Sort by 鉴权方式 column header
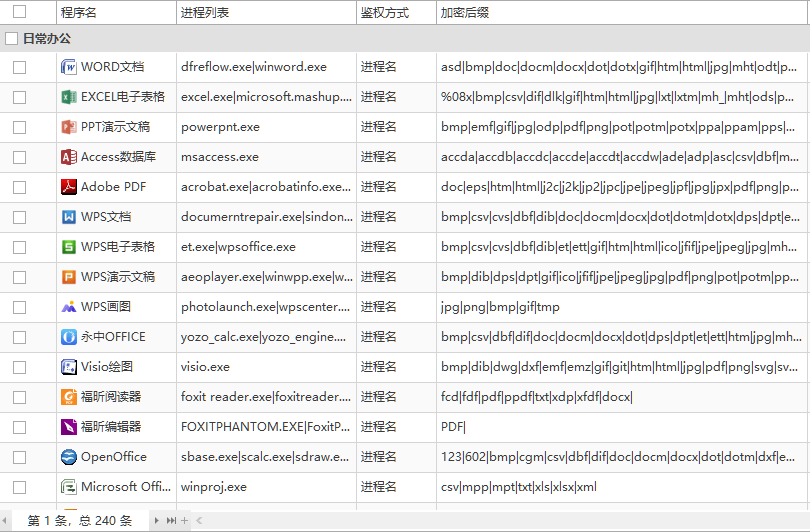 (396, 12)
